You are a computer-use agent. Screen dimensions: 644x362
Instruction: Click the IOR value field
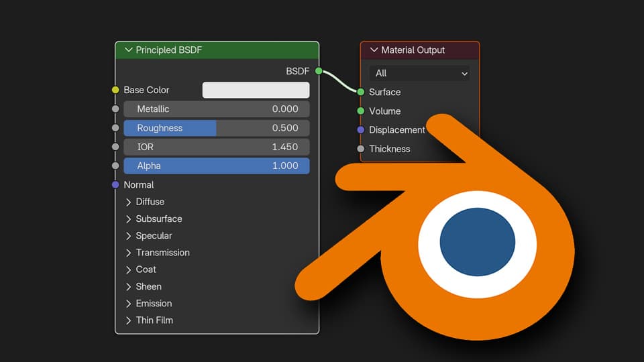(217, 147)
